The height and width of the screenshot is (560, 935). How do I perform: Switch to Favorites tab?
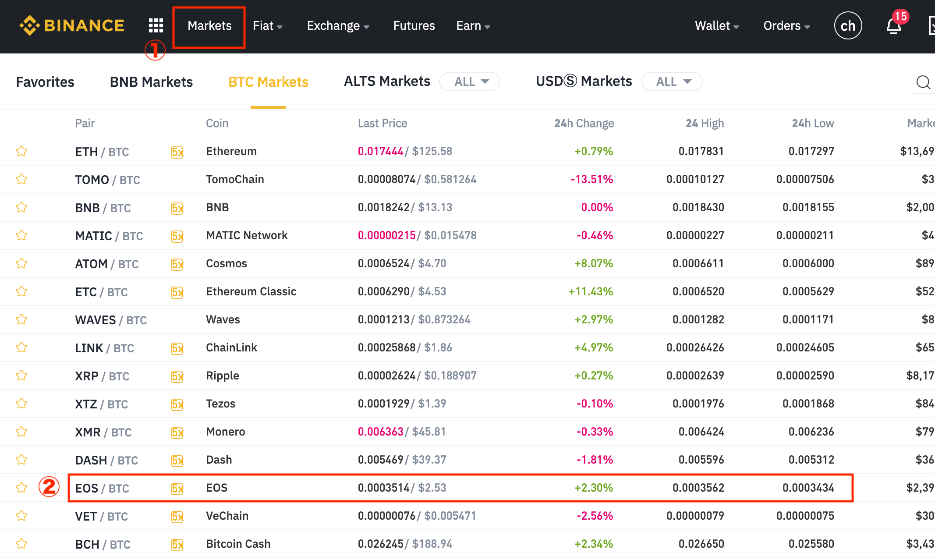(45, 82)
